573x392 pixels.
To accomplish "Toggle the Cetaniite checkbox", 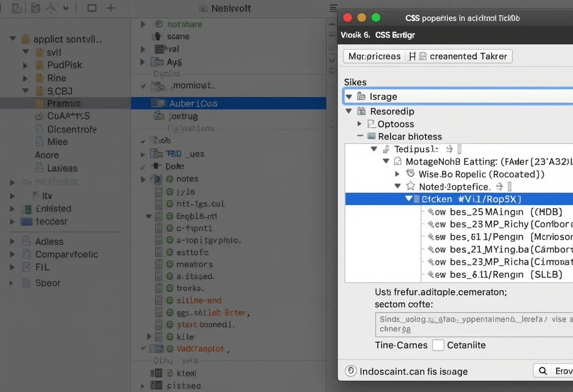I will [x=438, y=345].
